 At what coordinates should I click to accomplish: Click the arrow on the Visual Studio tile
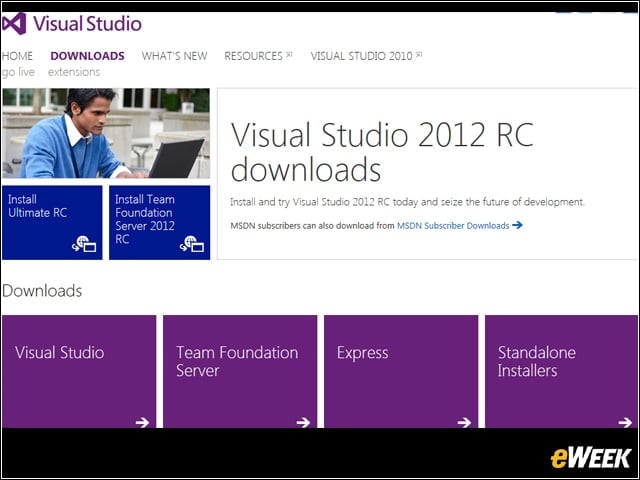tap(142, 422)
